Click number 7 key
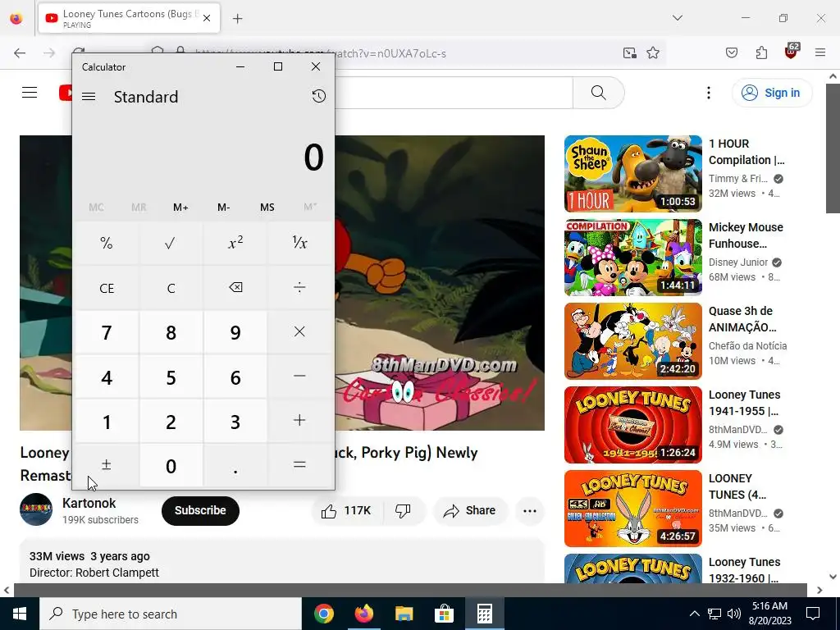The height and width of the screenshot is (630, 840). coord(107,332)
